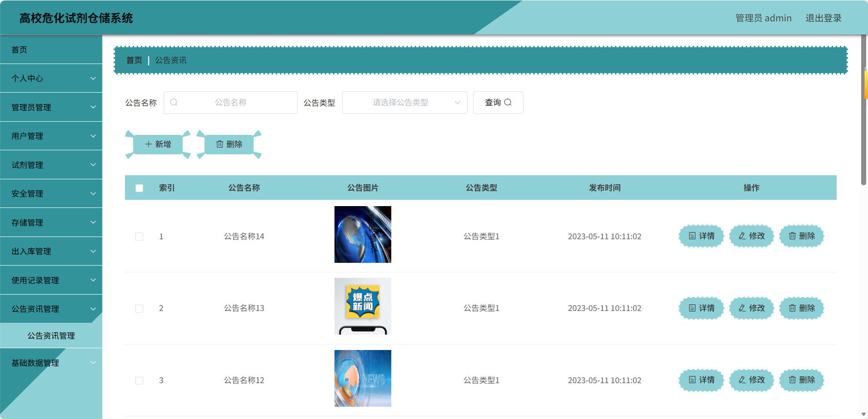Open the 请选择公告类型 dropdown
Image resolution: width=868 pixels, height=419 pixels.
click(404, 103)
